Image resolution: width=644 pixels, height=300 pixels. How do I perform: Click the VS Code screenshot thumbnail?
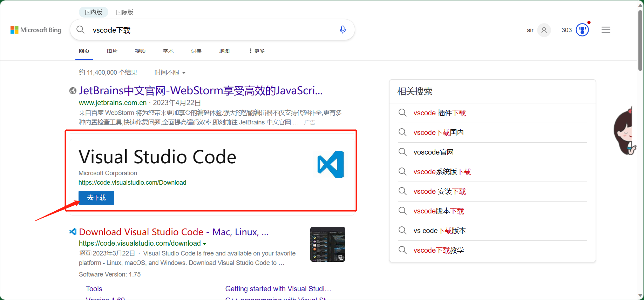pyautogui.click(x=328, y=244)
